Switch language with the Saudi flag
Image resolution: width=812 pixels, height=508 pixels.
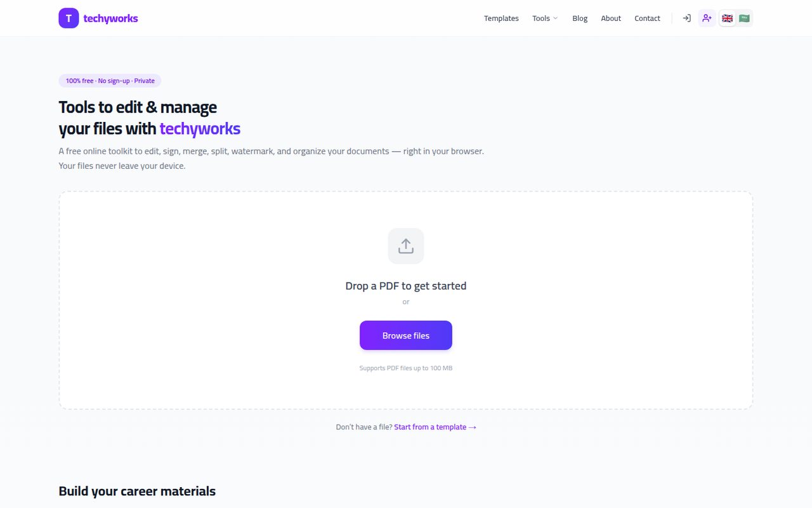(744, 18)
